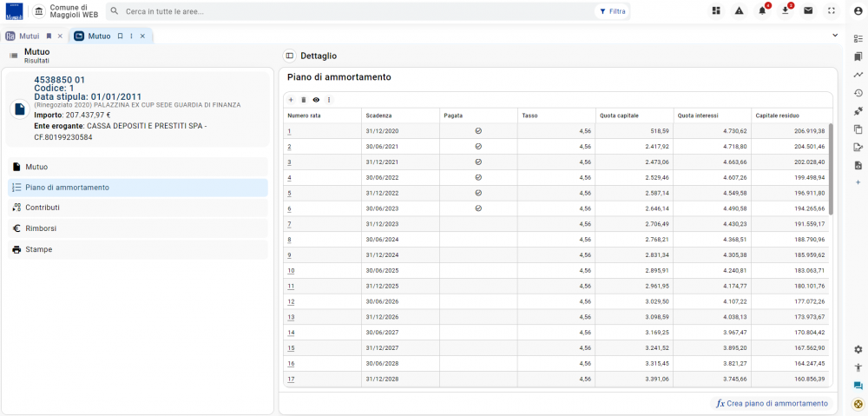This screenshot has height=416, width=868.
Task: Click the Maggioli logo
Action: 14,11
